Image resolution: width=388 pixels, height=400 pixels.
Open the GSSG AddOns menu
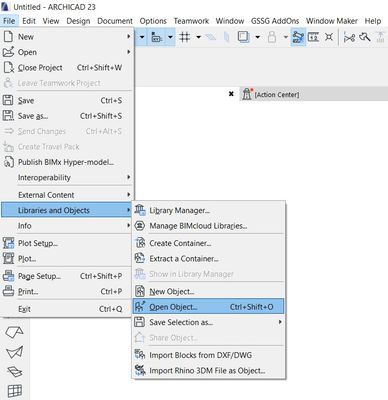tap(275, 21)
